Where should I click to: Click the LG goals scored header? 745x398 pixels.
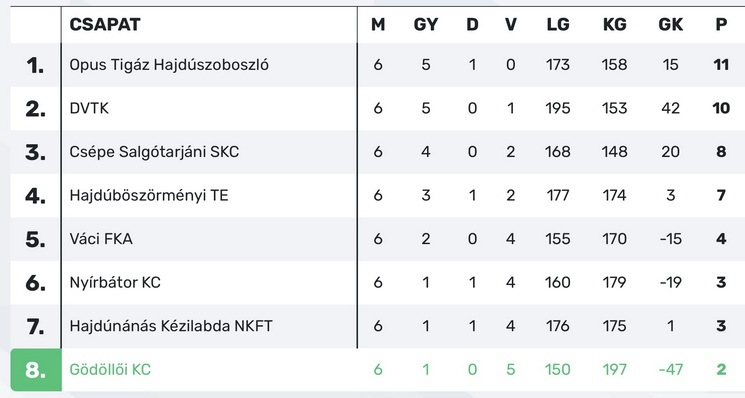(558, 25)
